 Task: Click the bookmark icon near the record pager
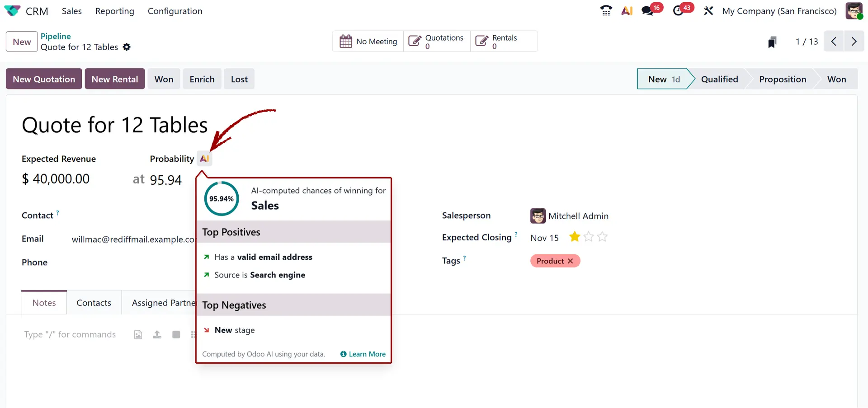pos(772,41)
